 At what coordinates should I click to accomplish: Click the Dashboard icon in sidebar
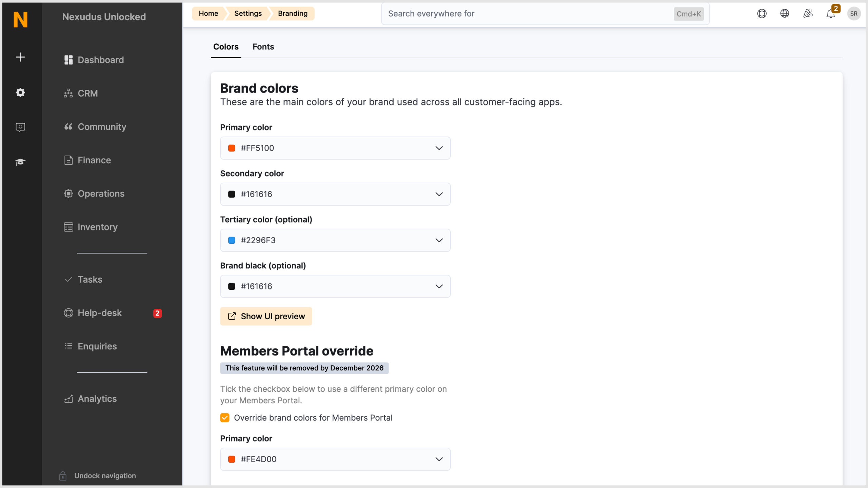pos(68,60)
